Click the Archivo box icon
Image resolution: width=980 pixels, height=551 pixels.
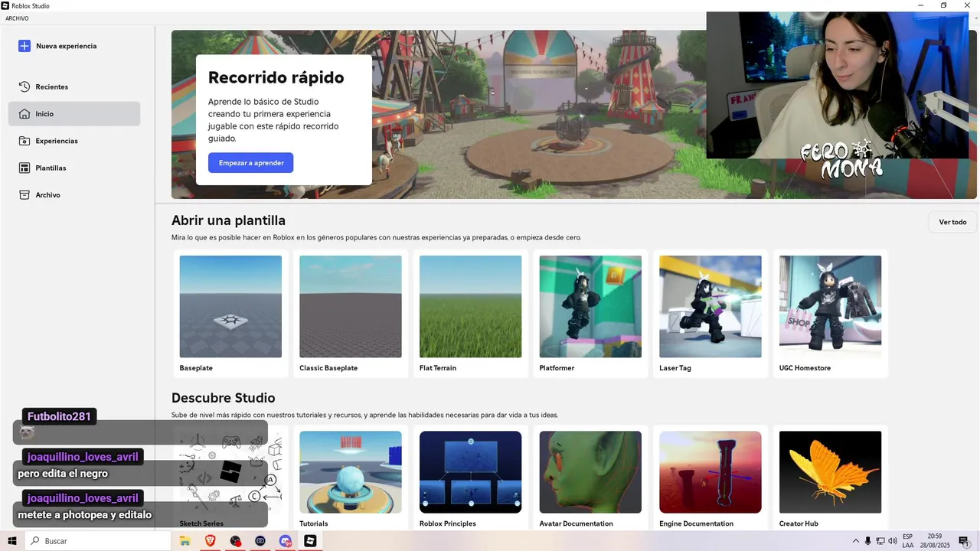click(24, 195)
